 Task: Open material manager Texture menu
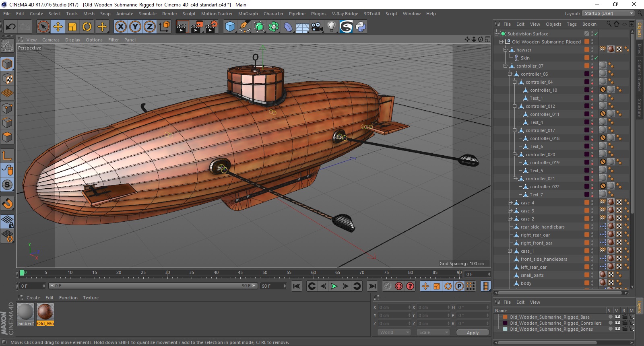(91, 298)
